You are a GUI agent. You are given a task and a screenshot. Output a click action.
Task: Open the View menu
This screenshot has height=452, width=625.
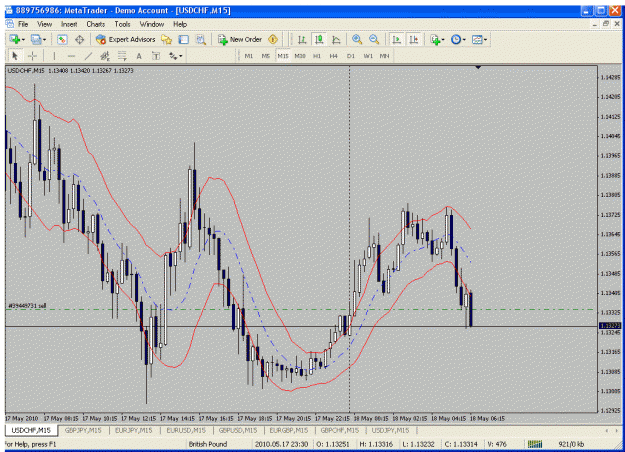pos(45,24)
